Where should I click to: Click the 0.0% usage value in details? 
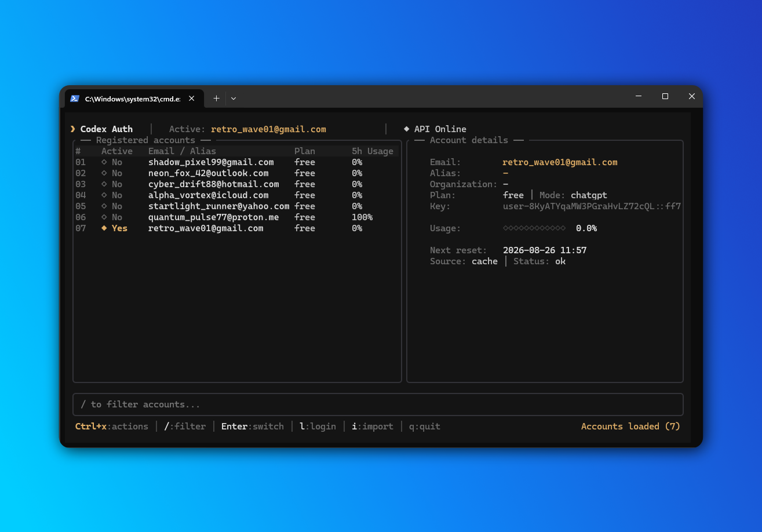586,228
